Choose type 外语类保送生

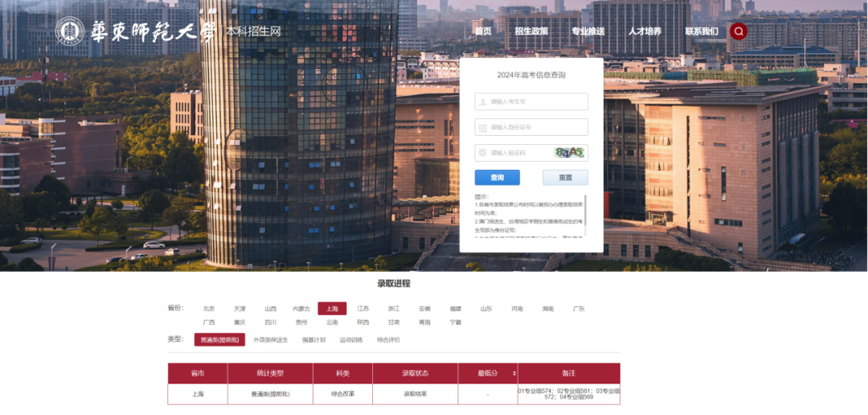pos(271,339)
